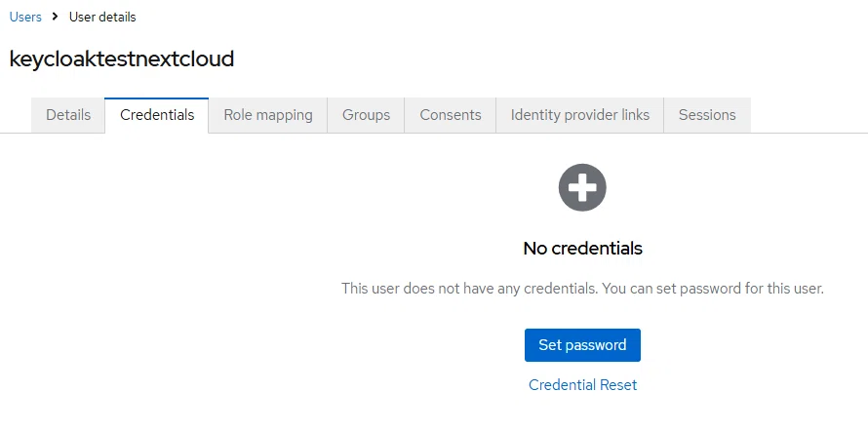Click empty space before the Details tab

click(x=16, y=115)
